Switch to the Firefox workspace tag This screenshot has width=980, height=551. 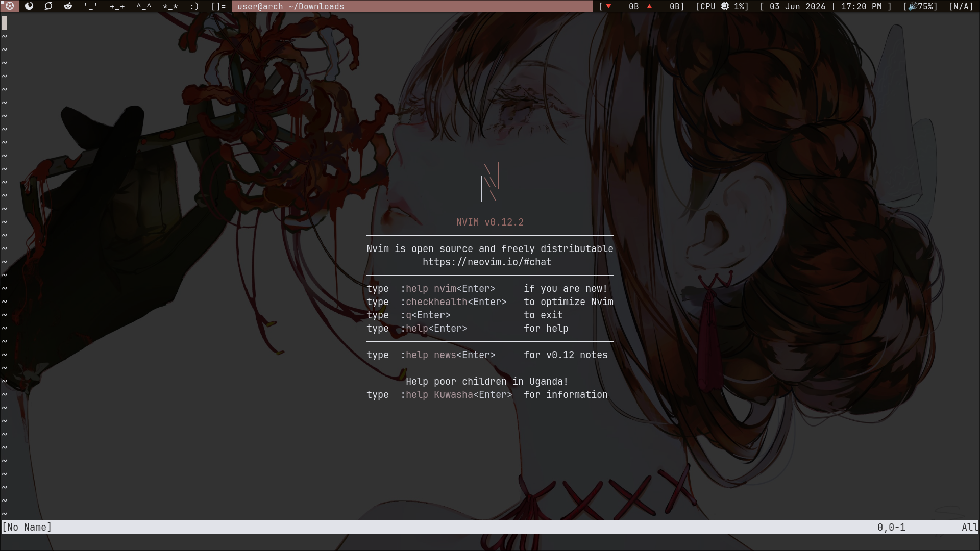pos(29,6)
